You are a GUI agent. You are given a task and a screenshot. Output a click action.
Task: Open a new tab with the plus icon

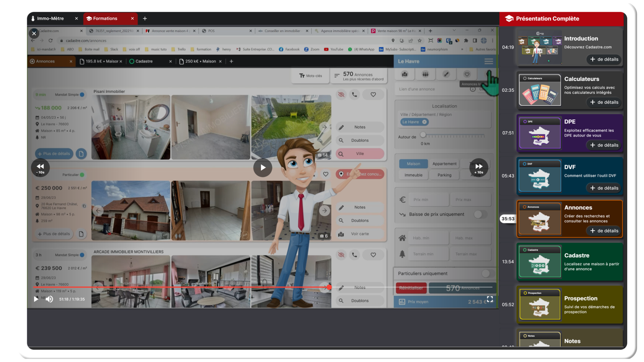(x=145, y=19)
